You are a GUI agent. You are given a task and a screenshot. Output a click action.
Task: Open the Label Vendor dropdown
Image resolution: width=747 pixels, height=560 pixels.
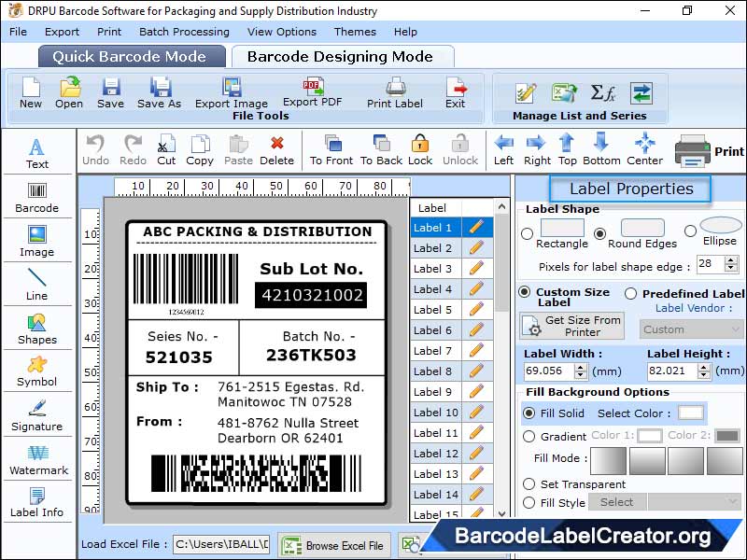click(x=691, y=329)
